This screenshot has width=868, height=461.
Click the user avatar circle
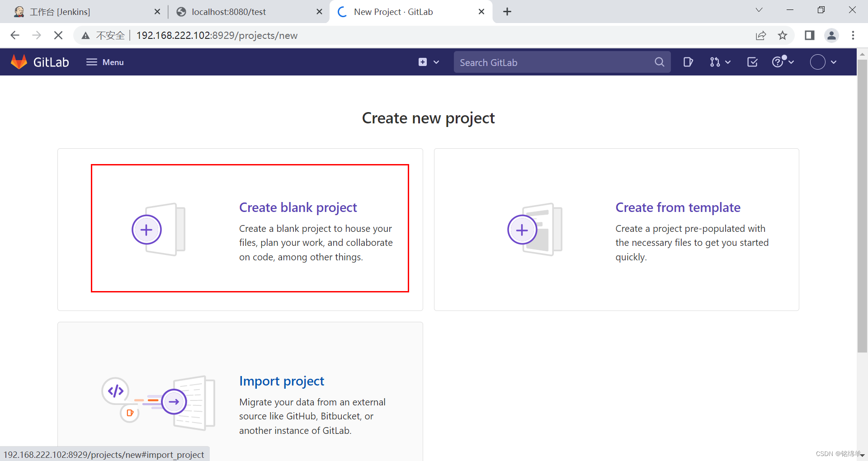pyautogui.click(x=817, y=62)
